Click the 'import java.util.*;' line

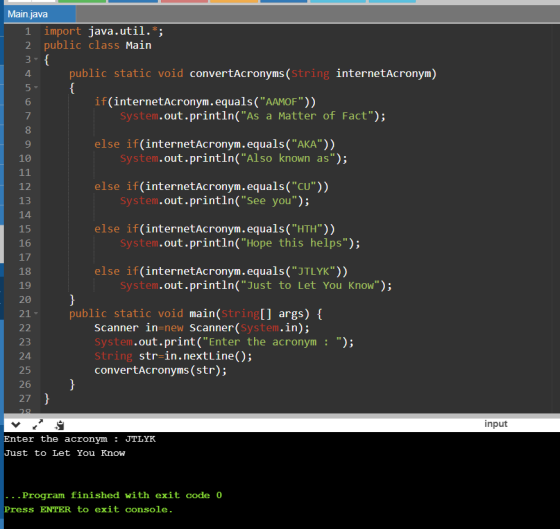104,31
